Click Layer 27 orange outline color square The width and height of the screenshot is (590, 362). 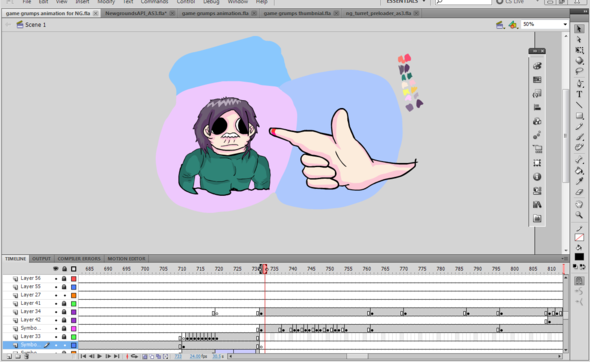click(x=74, y=295)
